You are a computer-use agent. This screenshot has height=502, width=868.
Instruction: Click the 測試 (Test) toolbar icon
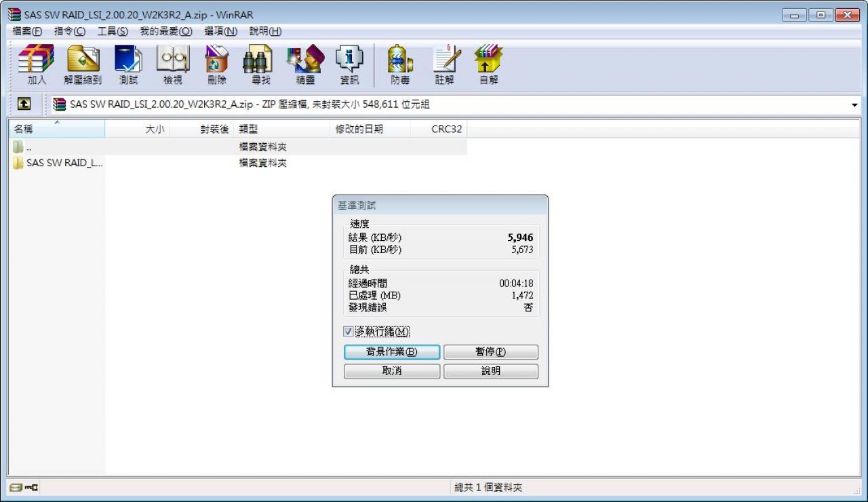coord(128,65)
